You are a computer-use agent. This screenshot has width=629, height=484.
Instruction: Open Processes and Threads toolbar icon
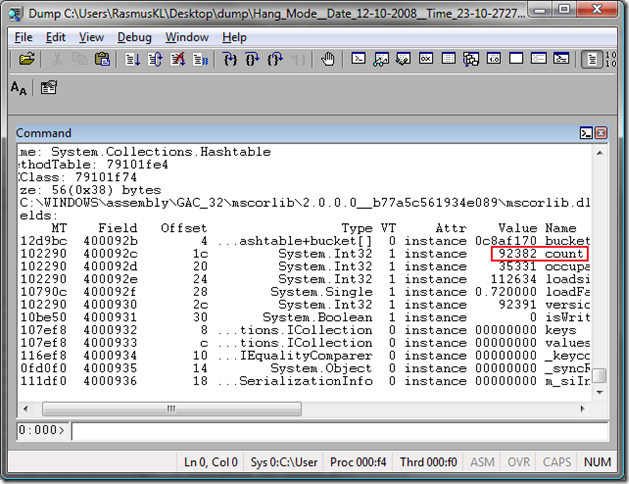(539, 59)
